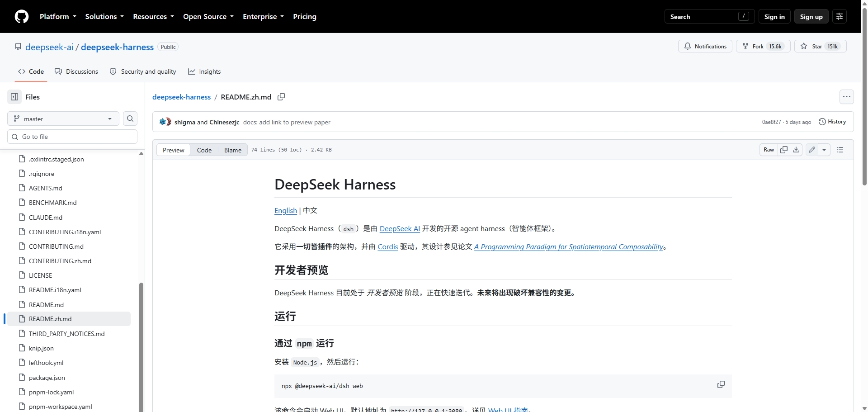Viewport: 868px width, 412px height.
Task: Expand the Enterprise menu
Action: 263,17
